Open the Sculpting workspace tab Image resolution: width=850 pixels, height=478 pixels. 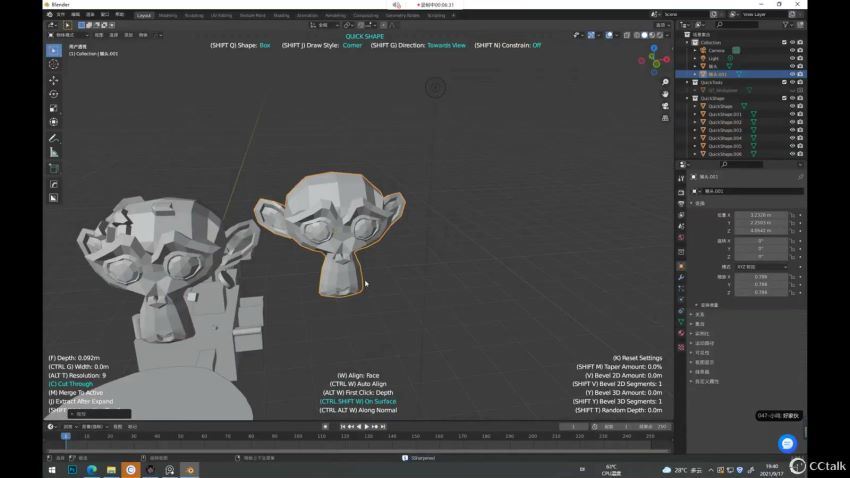pos(194,16)
